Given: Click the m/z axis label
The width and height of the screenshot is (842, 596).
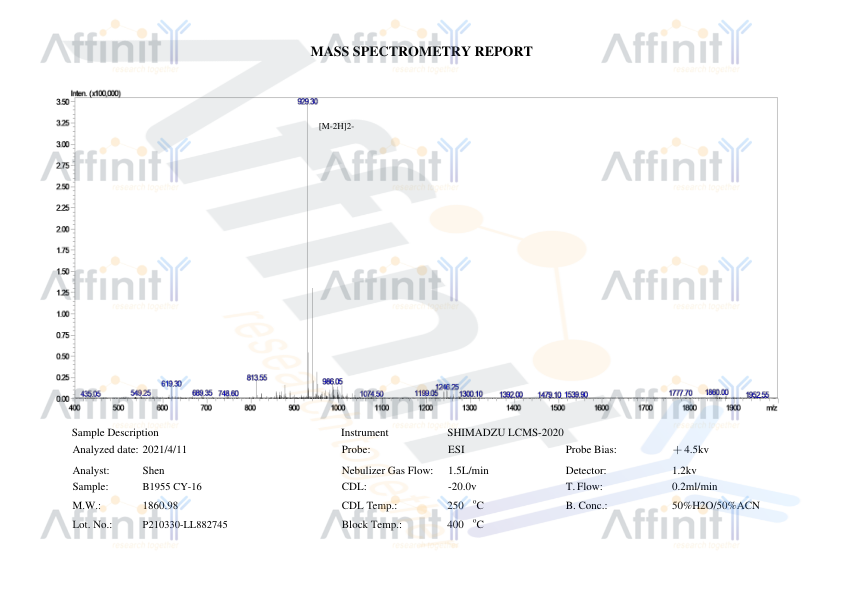Looking at the screenshot, I should tap(772, 408).
